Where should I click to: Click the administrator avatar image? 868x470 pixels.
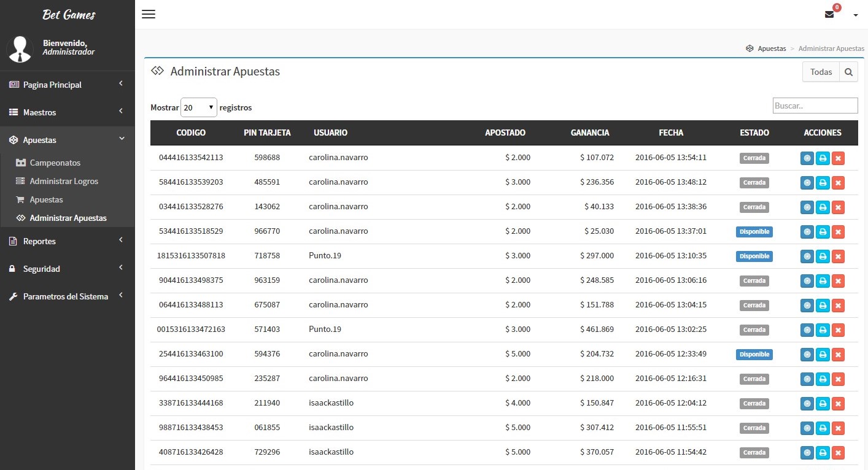20,49
